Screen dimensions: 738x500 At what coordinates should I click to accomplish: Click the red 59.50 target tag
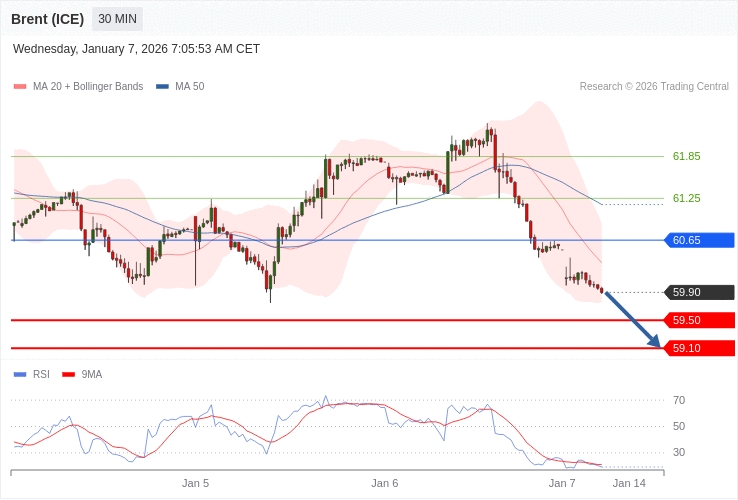[699, 320]
